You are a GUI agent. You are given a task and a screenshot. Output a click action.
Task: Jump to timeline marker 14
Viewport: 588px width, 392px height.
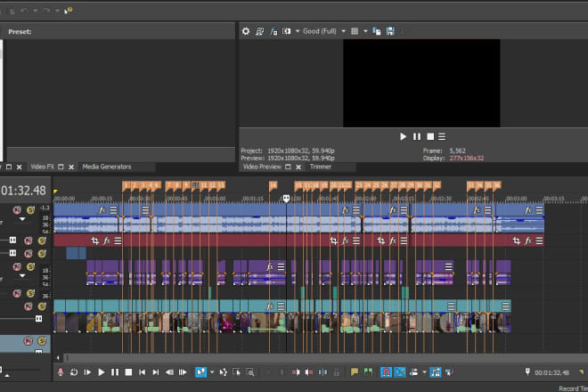[273, 185]
